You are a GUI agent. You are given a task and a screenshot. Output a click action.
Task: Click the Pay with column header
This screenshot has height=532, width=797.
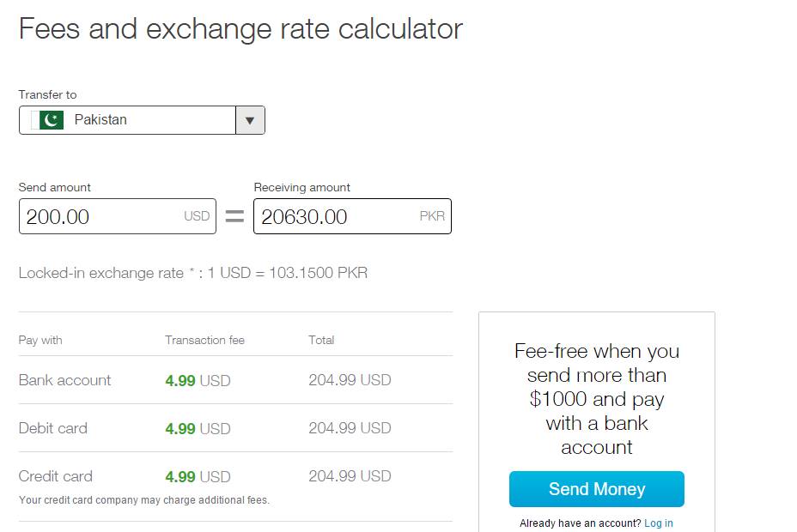40,340
